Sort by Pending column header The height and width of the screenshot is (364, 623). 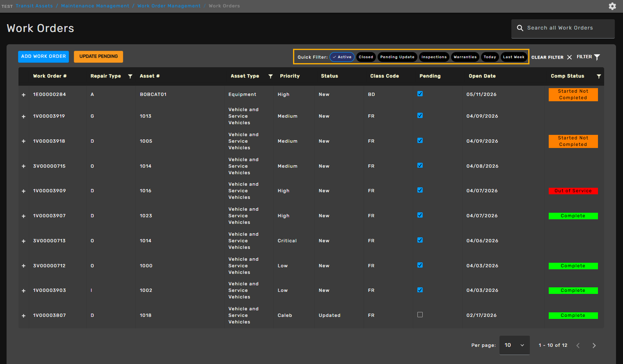click(x=430, y=76)
